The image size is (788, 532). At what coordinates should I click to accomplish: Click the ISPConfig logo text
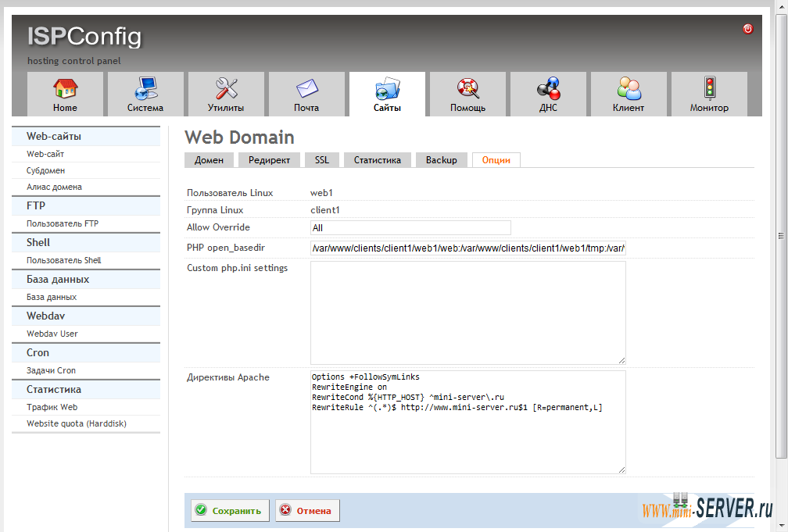coord(84,37)
